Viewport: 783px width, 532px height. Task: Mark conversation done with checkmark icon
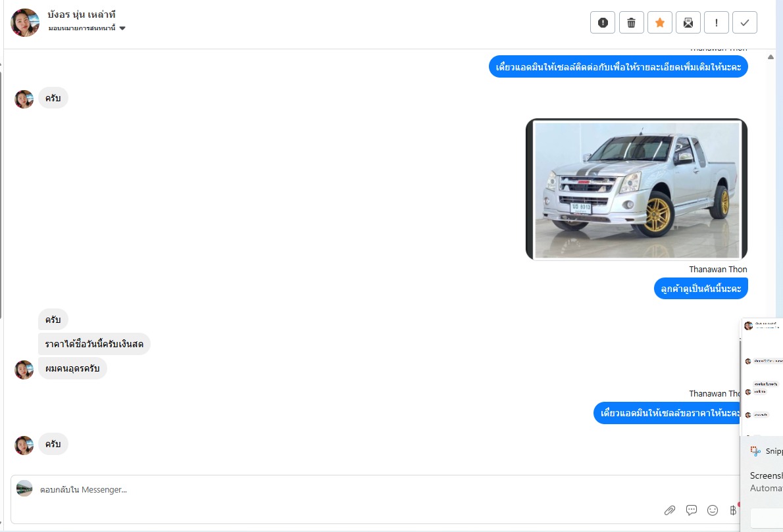(x=745, y=22)
